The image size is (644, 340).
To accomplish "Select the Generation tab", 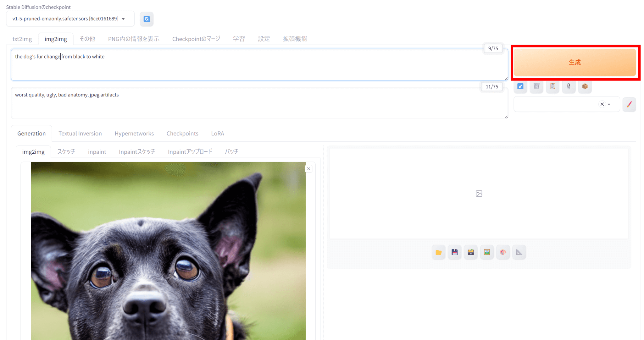I will 31,134.
